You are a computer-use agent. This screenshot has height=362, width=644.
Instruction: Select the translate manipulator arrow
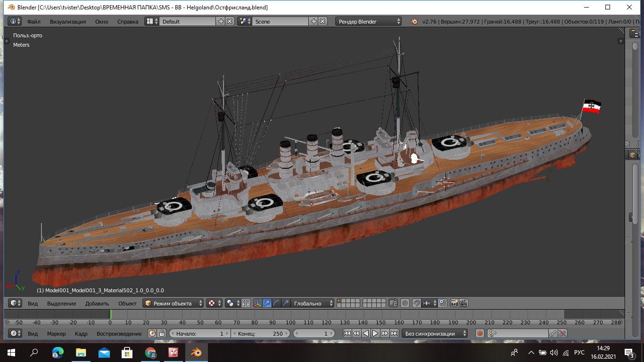coord(267,303)
